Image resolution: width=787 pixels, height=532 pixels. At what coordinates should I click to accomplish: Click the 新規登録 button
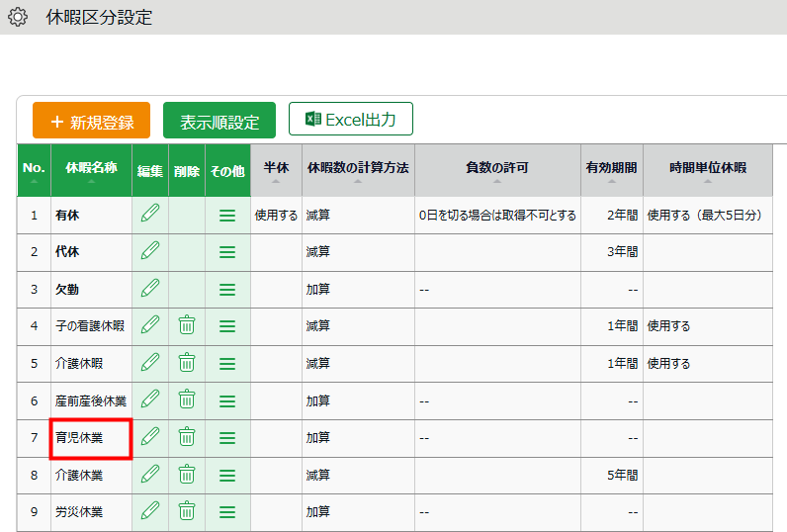[x=91, y=121]
